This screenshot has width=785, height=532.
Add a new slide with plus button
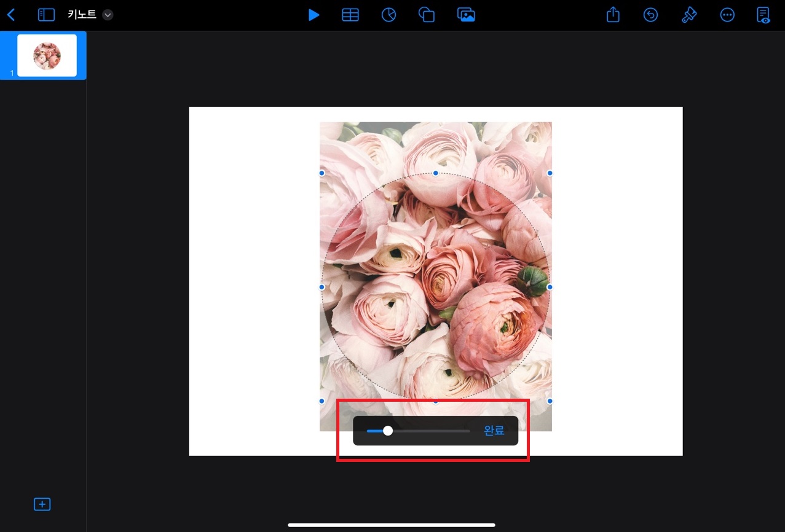click(x=42, y=504)
